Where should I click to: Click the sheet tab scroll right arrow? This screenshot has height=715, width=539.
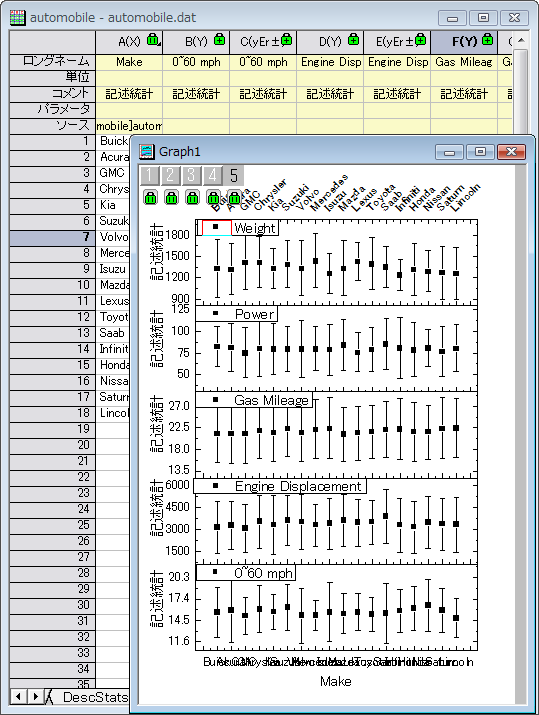coord(35,696)
